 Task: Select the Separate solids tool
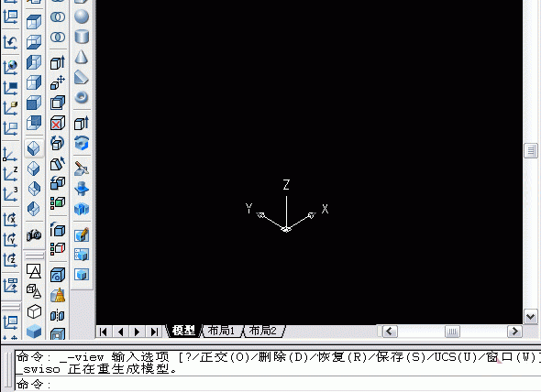pyautogui.click(x=58, y=315)
